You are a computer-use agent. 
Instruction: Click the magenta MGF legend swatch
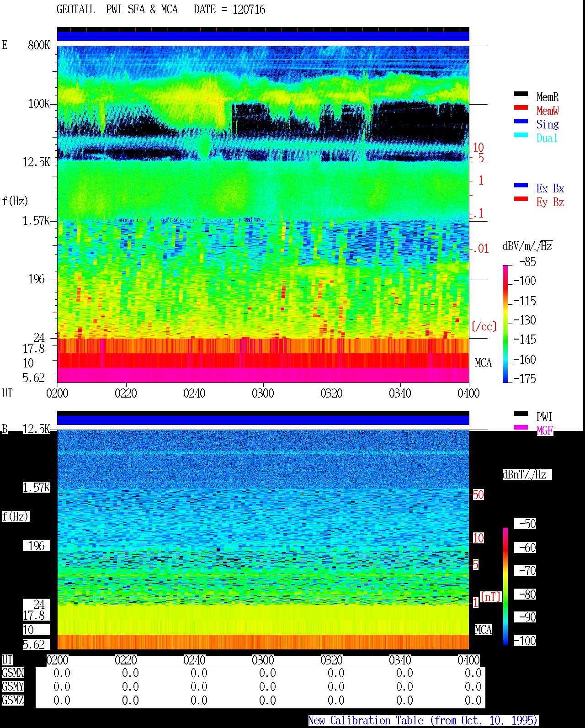[521, 428]
